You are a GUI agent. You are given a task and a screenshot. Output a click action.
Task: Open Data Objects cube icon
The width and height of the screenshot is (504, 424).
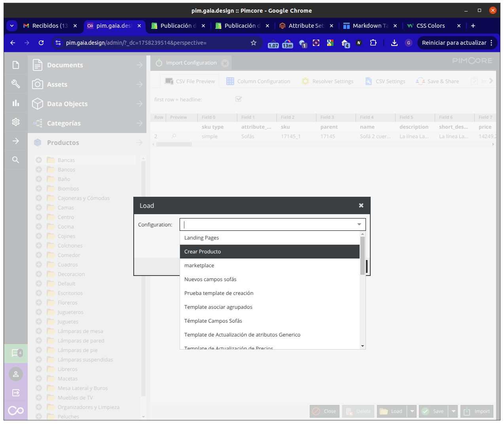(38, 104)
